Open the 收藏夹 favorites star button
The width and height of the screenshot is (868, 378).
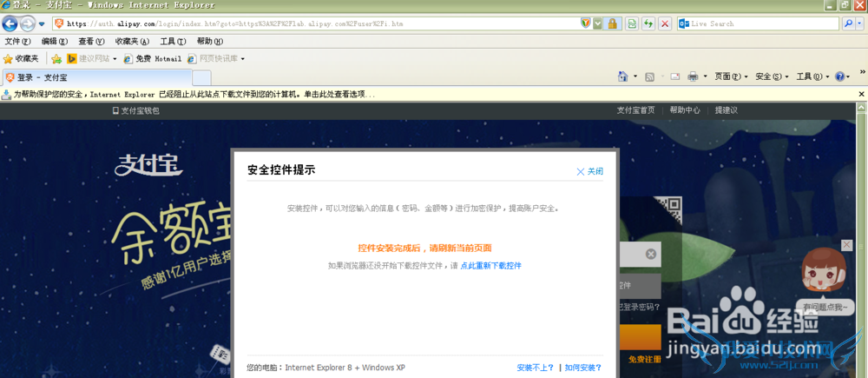tap(21, 58)
